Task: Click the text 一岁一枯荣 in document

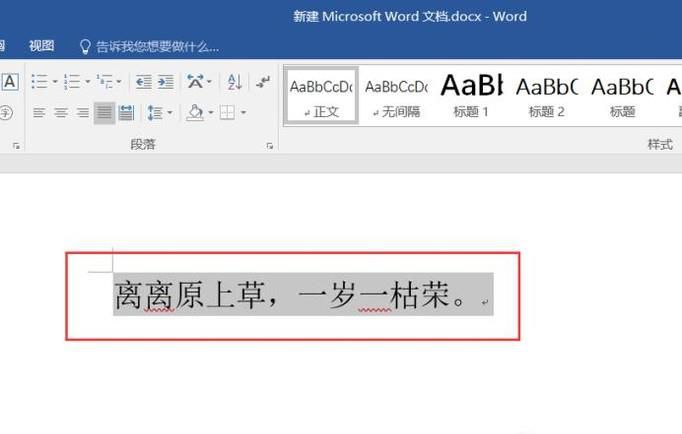Action: pyautogui.click(x=374, y=295)
